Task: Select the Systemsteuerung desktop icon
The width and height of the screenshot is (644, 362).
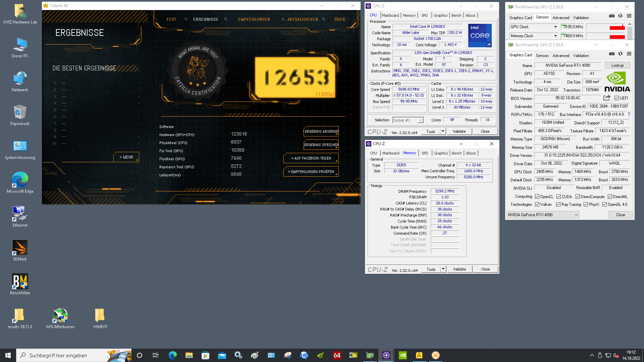Action: [20, 149]
